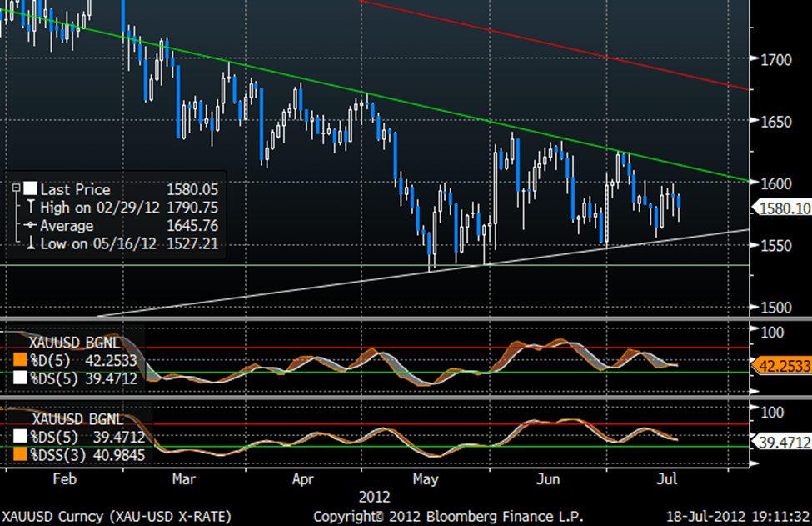This screenshot has height=526, width=812.
Task: Click the orange %D(5) legend swatch
Action: pos(20,359)
